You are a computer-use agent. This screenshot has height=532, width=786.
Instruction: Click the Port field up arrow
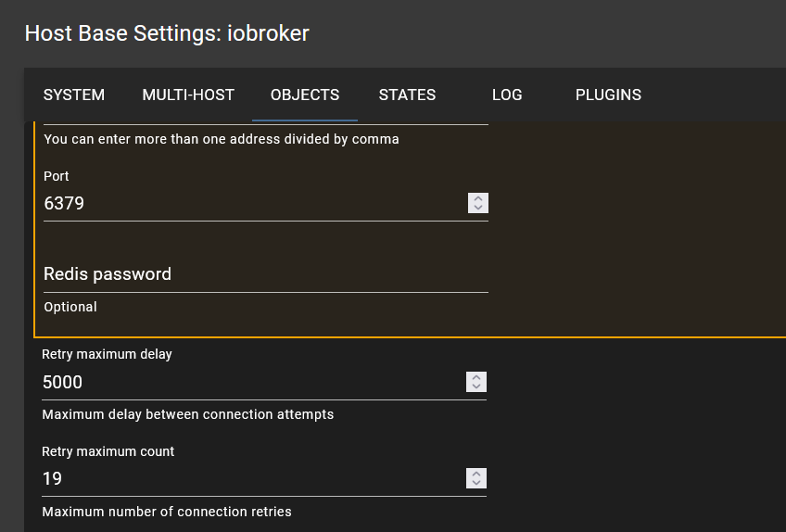tap(477, 198)
